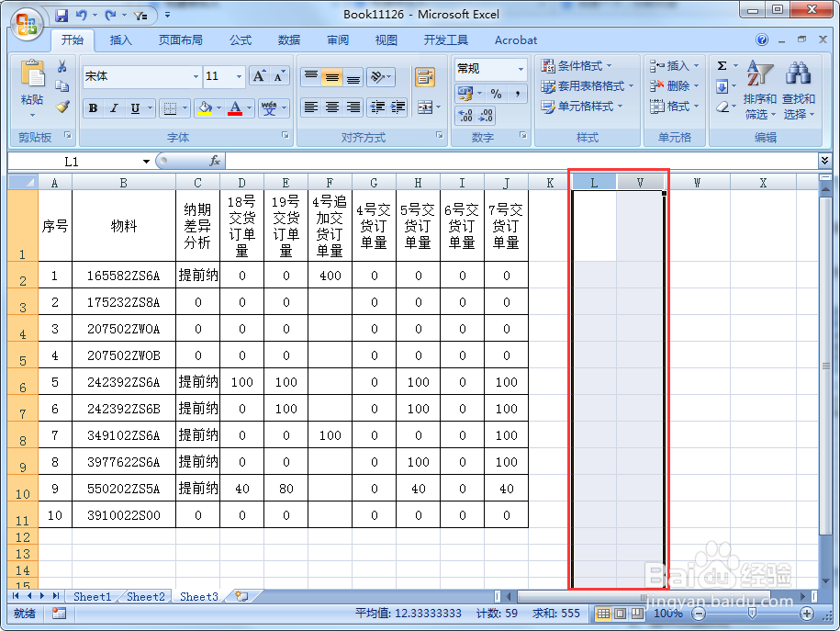Click the Format Painter brush icon
Image resolution: width=840 pixels, height=631 pixels.
[x=62, y=107]
